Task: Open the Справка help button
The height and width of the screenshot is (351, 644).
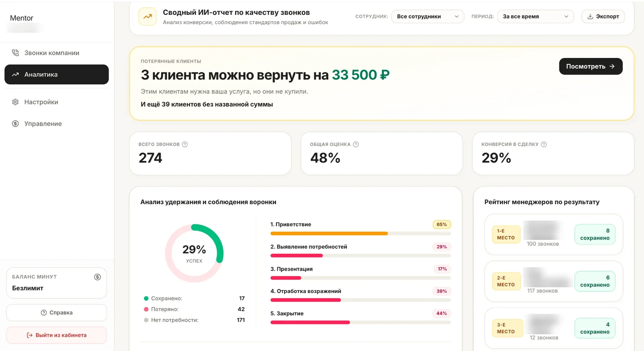Action: (57, 313)
